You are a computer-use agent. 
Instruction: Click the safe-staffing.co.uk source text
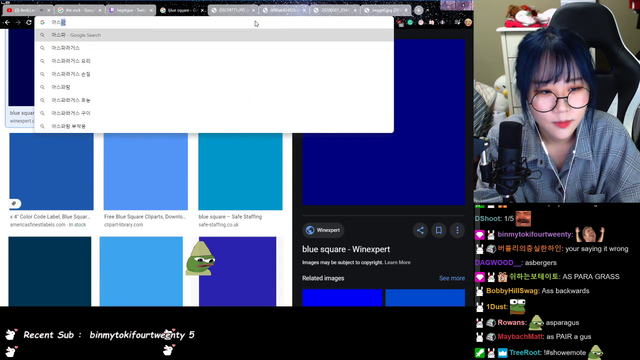tap(219, 225)
